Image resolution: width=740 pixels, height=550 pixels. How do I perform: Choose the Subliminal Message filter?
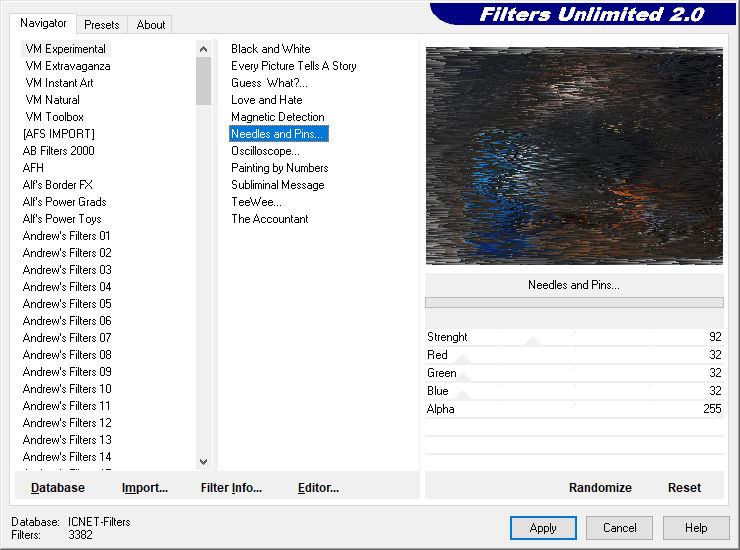click(x=278, y=185)
